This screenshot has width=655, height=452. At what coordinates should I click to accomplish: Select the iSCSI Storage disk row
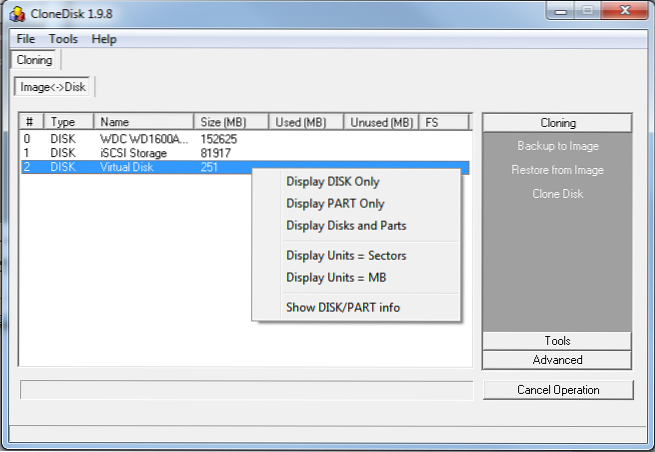tap(140, 153)
